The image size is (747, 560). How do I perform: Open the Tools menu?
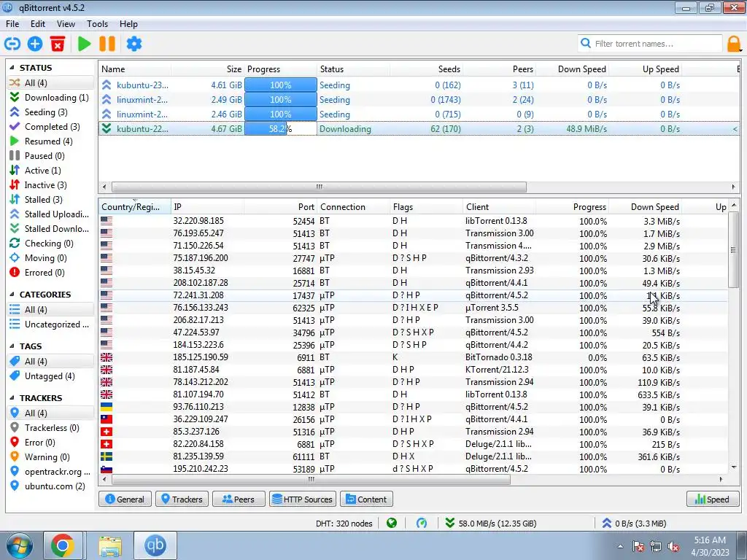coord(97,24)
